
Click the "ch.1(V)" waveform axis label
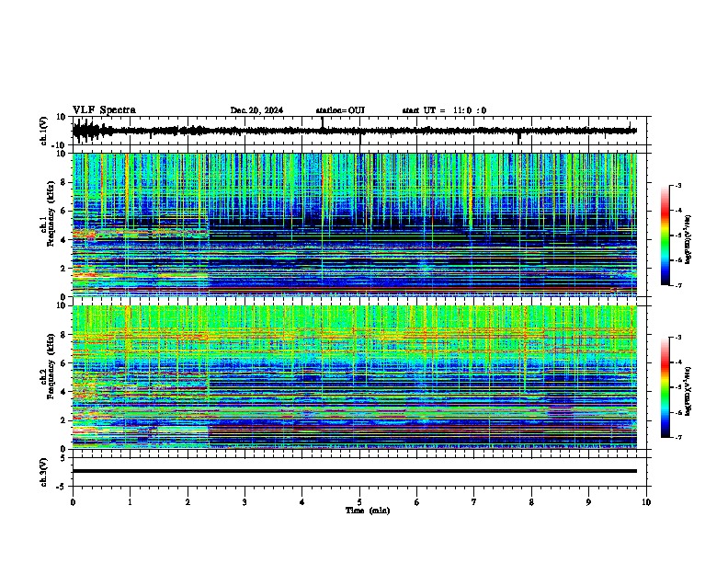(44, 131)
